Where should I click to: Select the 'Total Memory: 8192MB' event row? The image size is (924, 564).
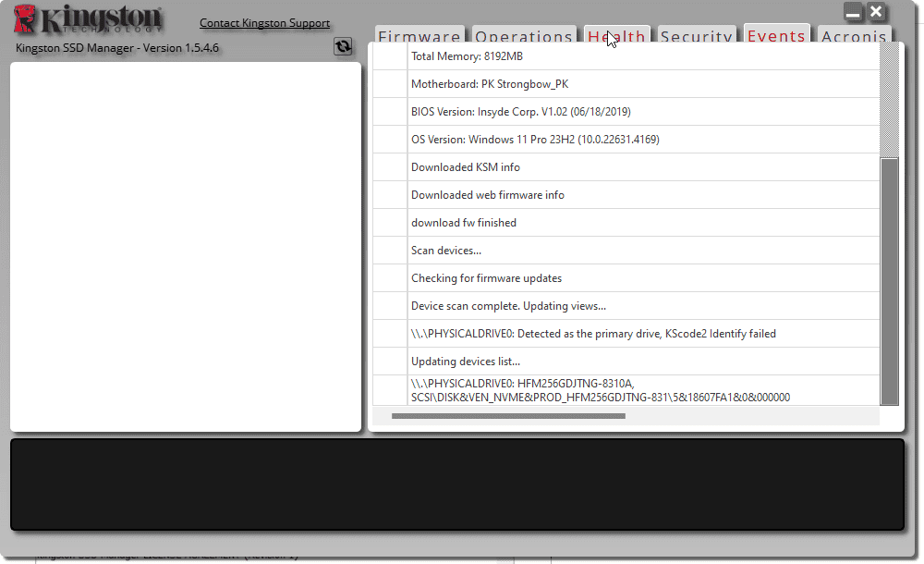pyautogui.click(x=626, y=56)
